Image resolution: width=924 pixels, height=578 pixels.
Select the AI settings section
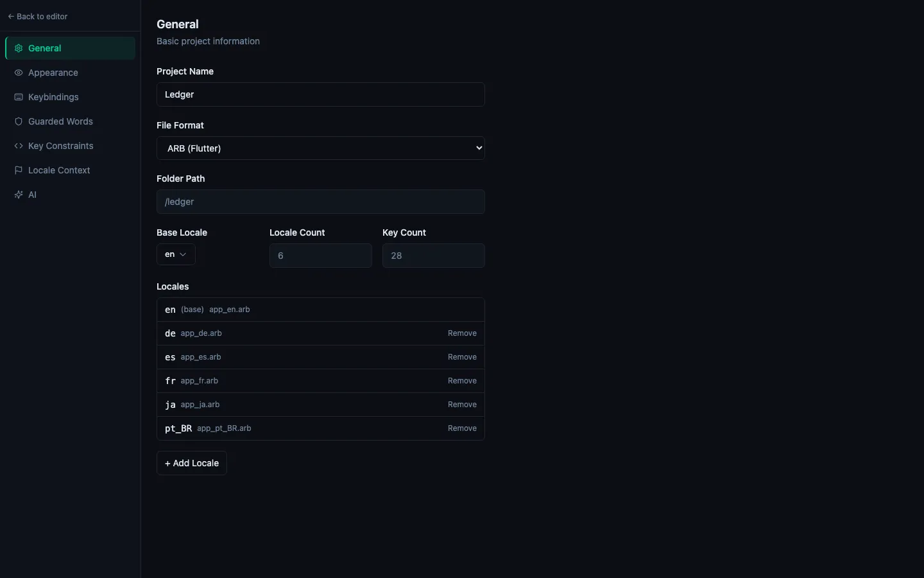click(70, 195)
